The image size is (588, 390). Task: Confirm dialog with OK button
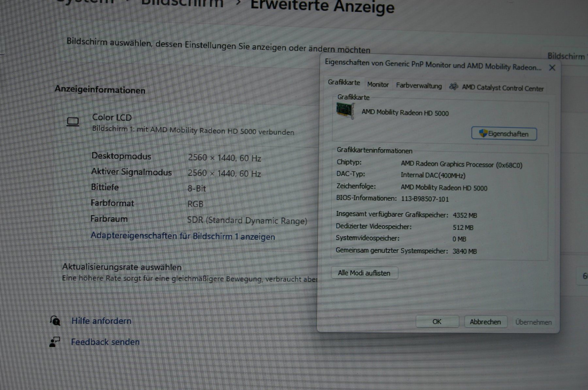click(x=437, y=321)
